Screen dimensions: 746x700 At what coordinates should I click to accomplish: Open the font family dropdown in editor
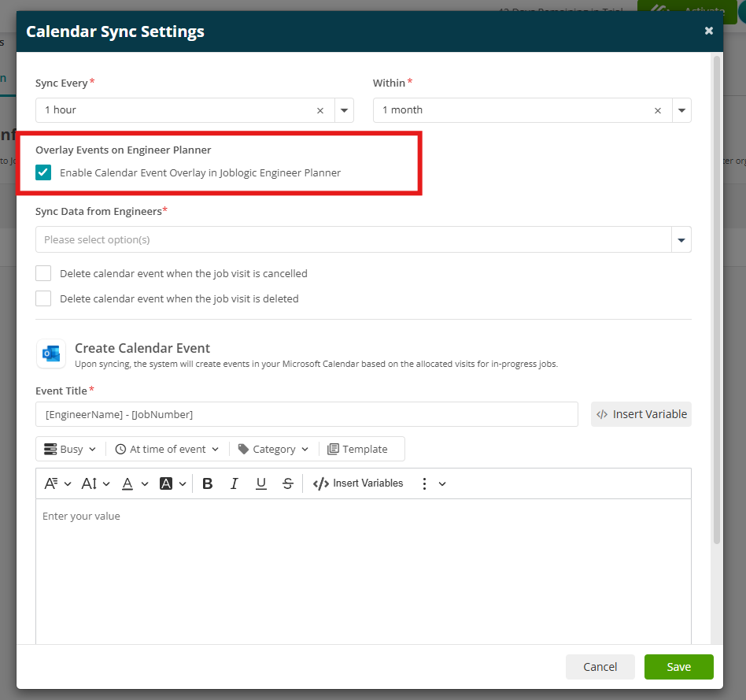click(57, 483)
